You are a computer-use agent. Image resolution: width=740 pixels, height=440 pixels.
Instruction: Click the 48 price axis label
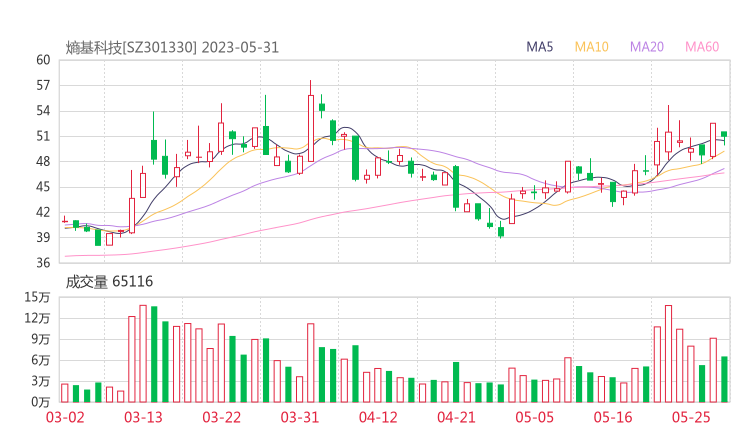(x=43, y=161)
